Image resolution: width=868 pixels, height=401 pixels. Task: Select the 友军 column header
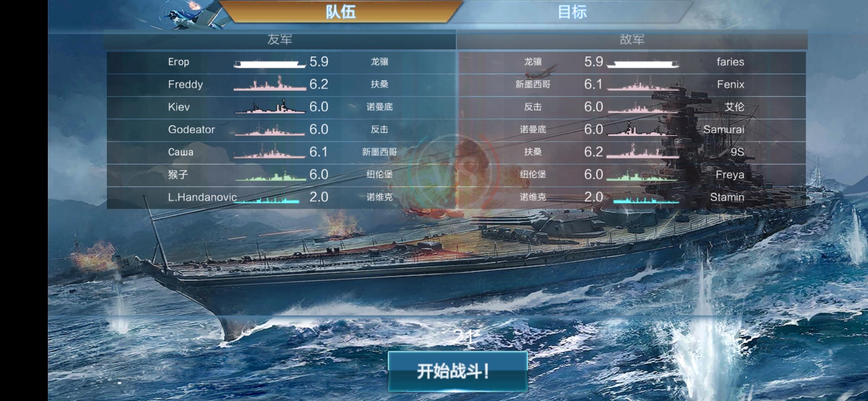(x=280, y=39)
